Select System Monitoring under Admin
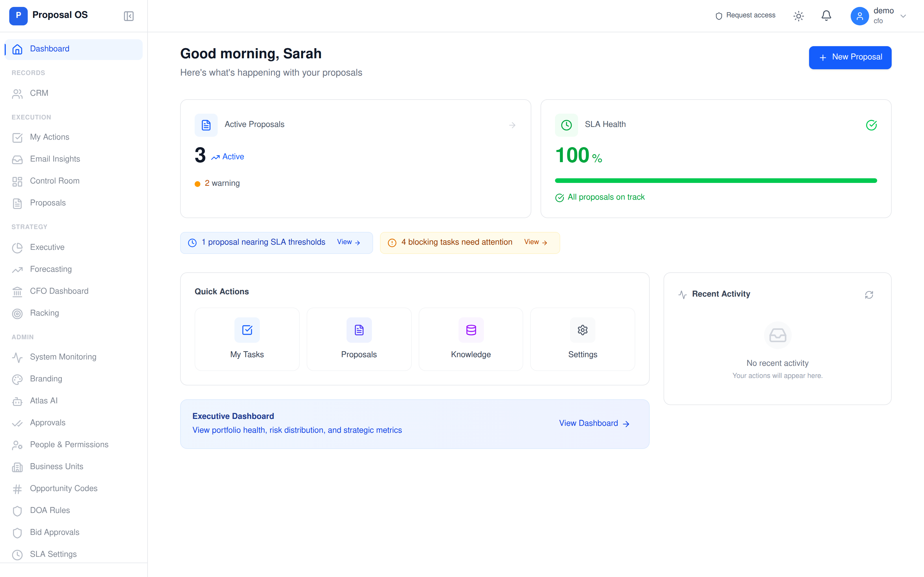Image resolution: width=924 pixels, height=577 pixels. [x=63, y=357]
